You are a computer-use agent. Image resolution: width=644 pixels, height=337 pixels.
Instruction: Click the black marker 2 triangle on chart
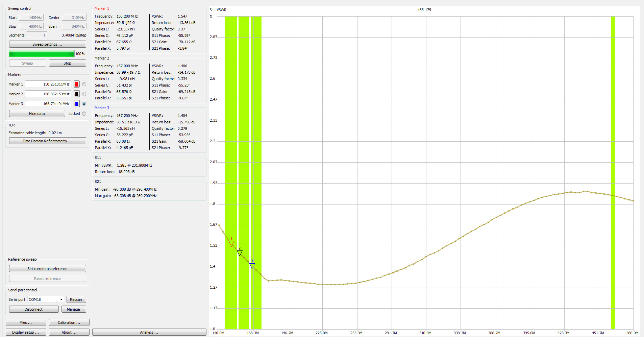240,253
